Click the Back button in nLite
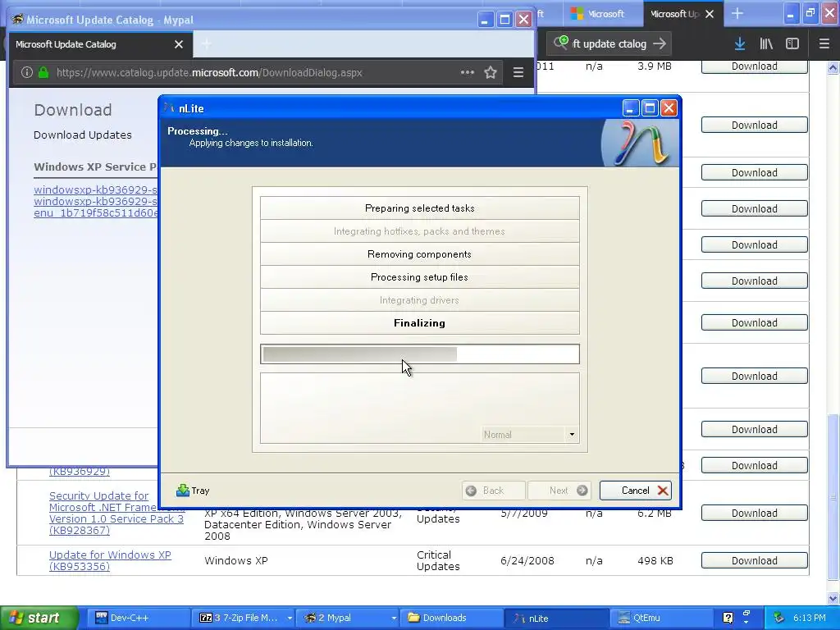The height and width of the screenshot is (630, 840). pyautogui.click(x=493, y=491)
